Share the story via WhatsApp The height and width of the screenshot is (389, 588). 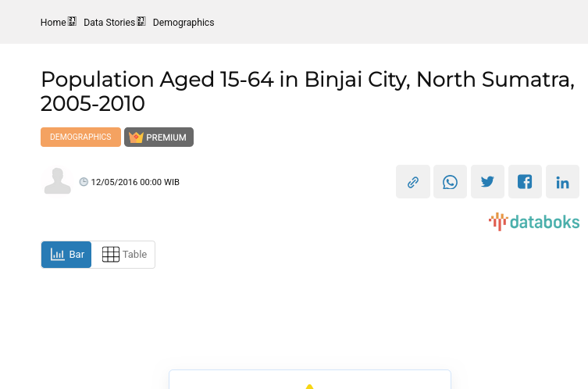point(451,182)
